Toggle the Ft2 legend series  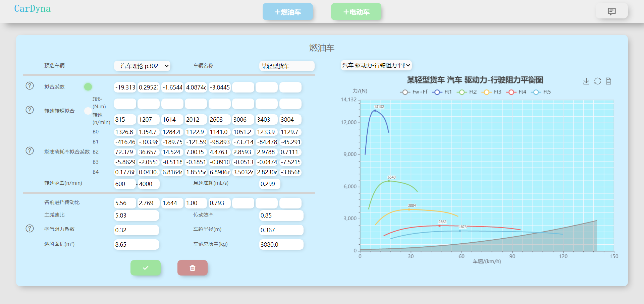(467, 92)
